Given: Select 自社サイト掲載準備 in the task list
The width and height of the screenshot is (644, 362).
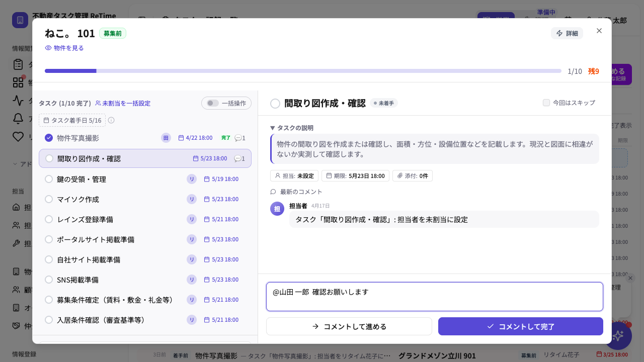Looking at the screenshot, I should (x=145, y=259).
